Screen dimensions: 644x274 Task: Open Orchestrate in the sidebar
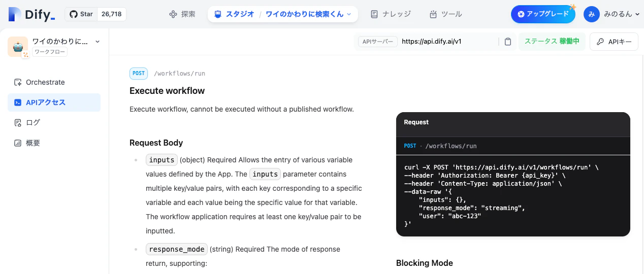pyautogui.click(x=54, y=82)
